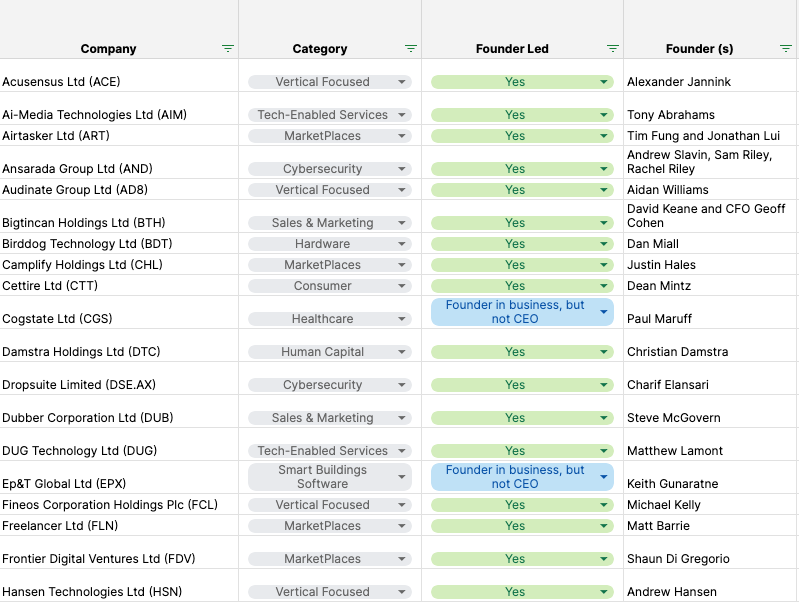Screen dimensions: 799x602
Task: Select the Steve McGovern founder cell
Action: 711,411
